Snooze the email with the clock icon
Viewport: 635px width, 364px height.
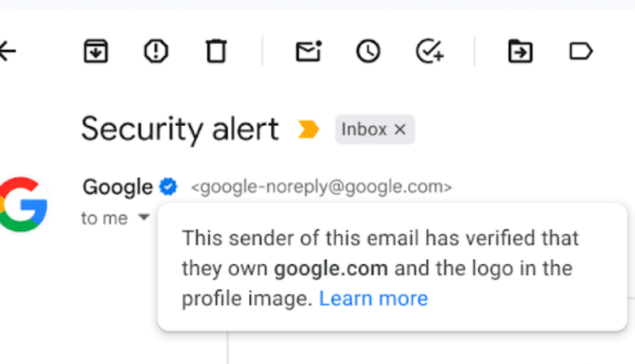pos(367,52)
